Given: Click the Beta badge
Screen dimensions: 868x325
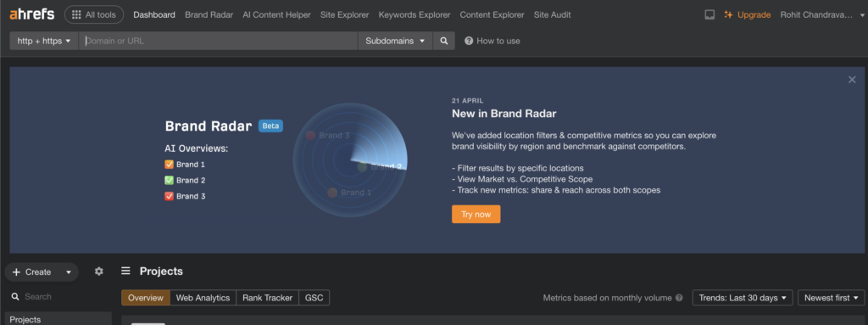Looking at the screenshot, I should pyautogui.click(x=270, y=126).
